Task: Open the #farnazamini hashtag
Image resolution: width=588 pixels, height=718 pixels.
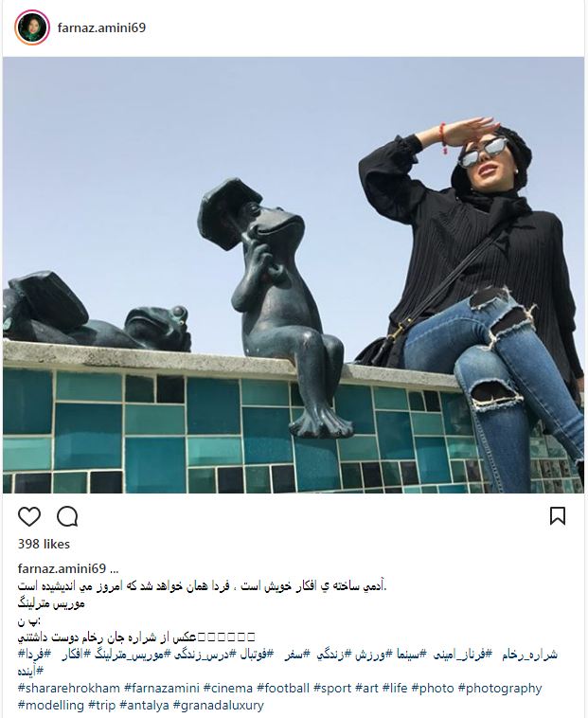Action: point(162,689)
